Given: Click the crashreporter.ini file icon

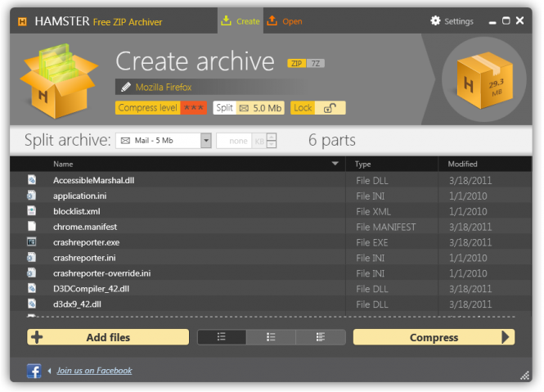Looking at the screenshot, I should (x=32, y=257).
